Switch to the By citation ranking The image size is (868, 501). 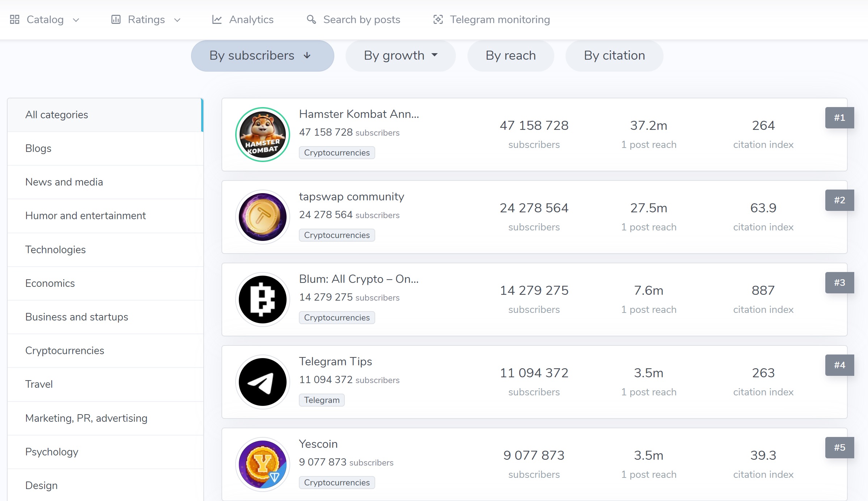pos(614,56)
